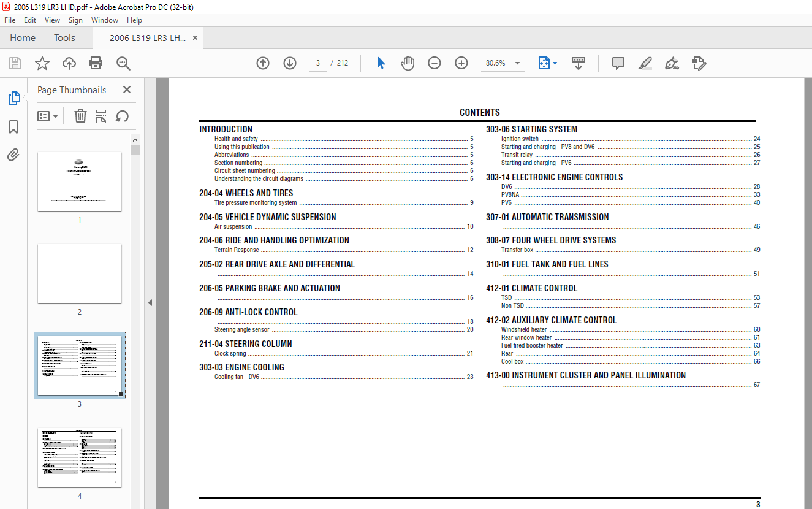Open the Sign menu
812x509 pixels.
coord(75,20)
